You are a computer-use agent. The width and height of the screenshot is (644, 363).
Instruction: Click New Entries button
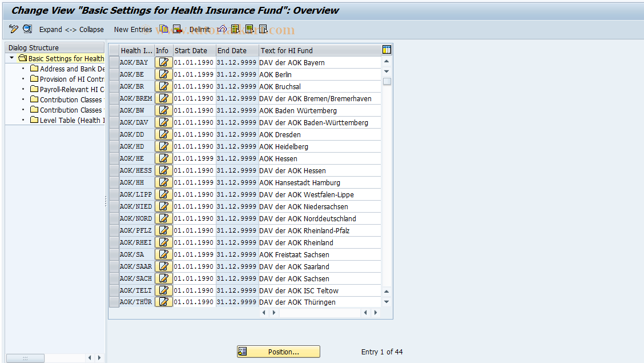[x=133, y=29]
